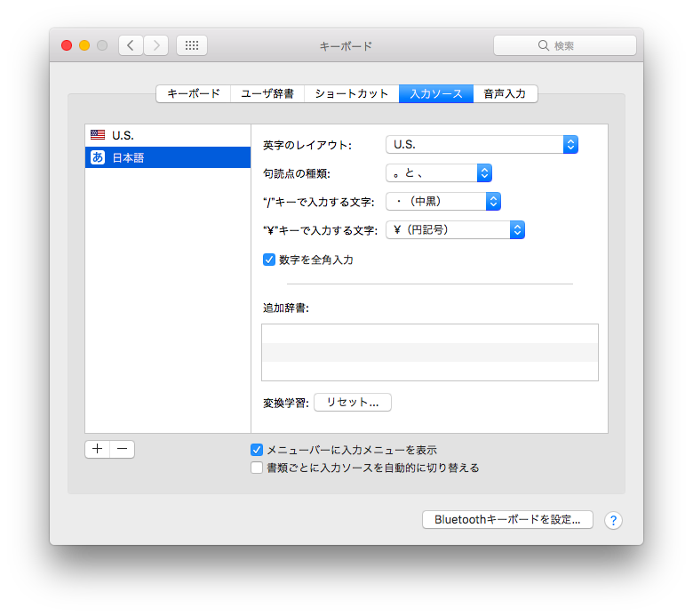This screenshot has width=693, height=616.
Task: Minimize window with yellow button
Action: coord(84,45)
